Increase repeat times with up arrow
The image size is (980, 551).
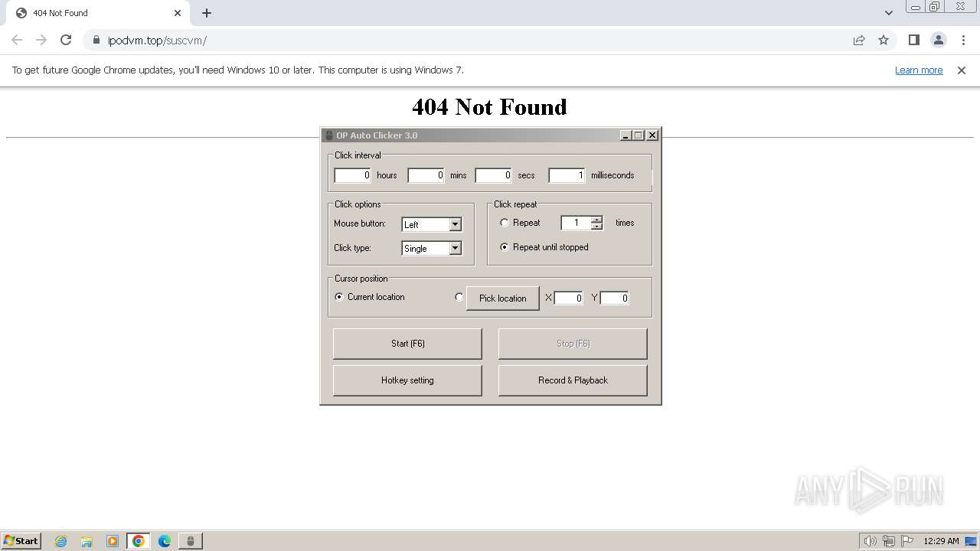pyautogui.click(x=597, y=220)
